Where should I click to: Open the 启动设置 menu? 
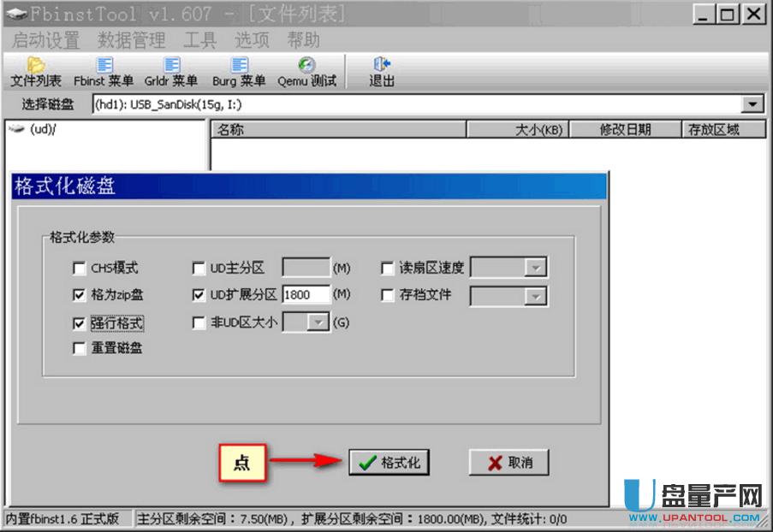tap(45, 40)
